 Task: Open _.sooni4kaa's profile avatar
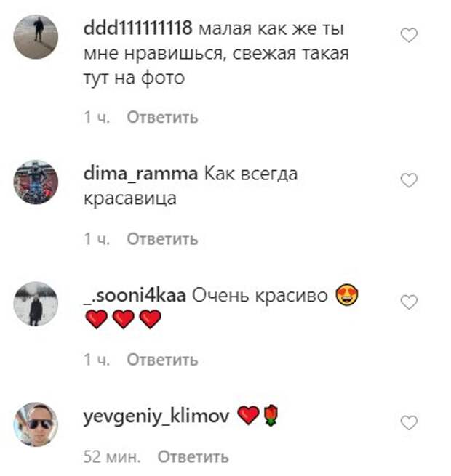click(x=36, y=304)
